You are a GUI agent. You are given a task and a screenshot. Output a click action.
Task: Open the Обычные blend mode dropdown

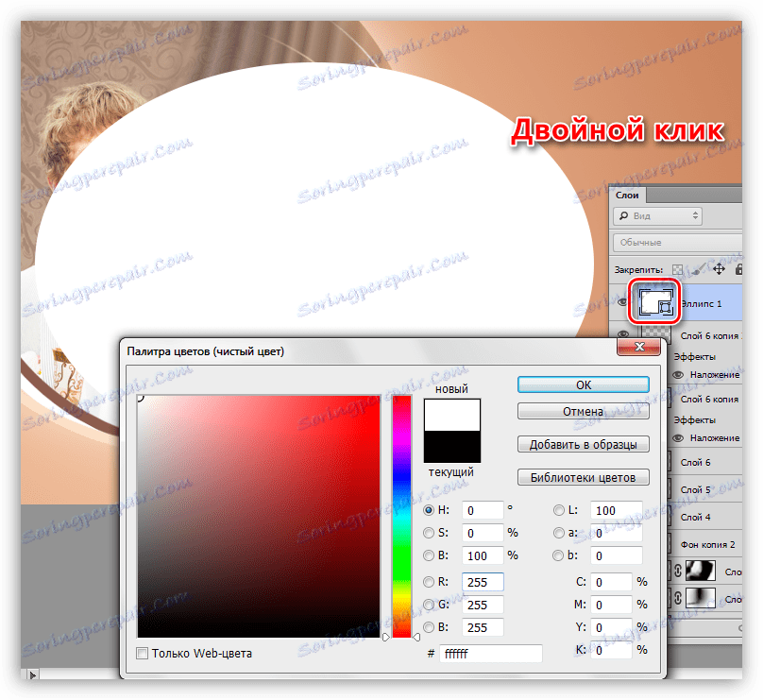tap(677, 243)
